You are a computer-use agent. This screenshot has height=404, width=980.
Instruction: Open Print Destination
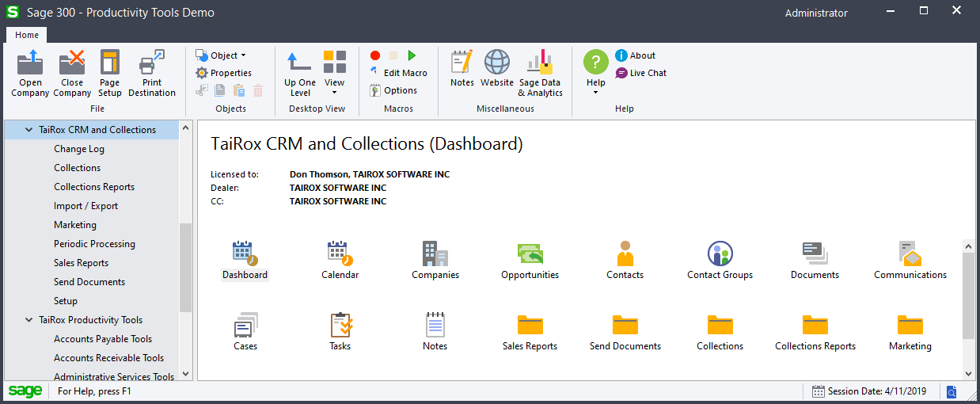152,73
